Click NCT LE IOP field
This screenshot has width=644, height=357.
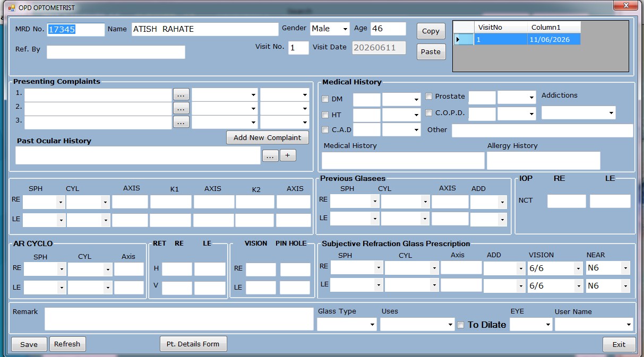pos(610,201)
